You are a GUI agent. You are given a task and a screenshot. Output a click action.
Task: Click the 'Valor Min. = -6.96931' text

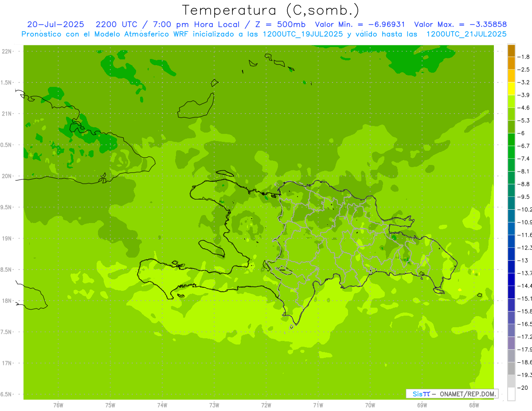[360, 24]
